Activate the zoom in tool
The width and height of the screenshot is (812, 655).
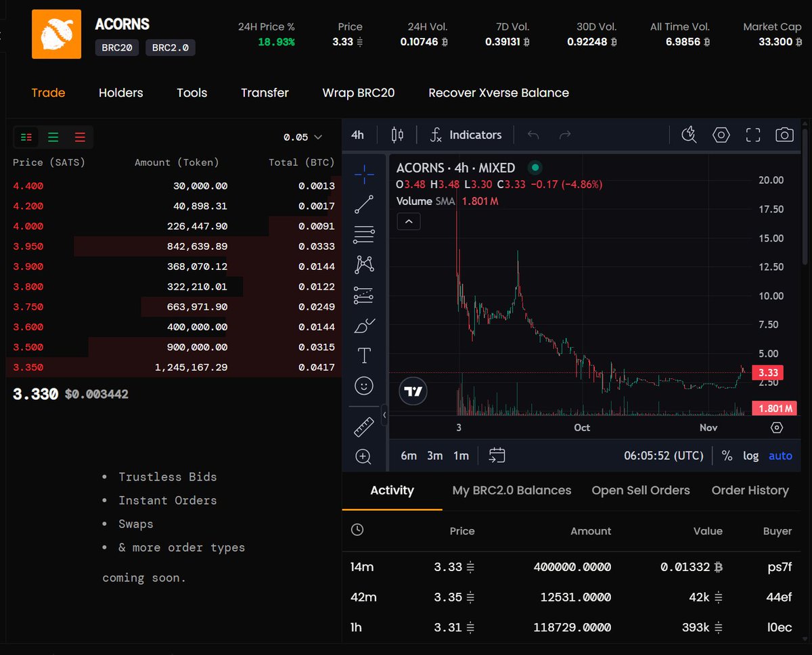[364, 457]
